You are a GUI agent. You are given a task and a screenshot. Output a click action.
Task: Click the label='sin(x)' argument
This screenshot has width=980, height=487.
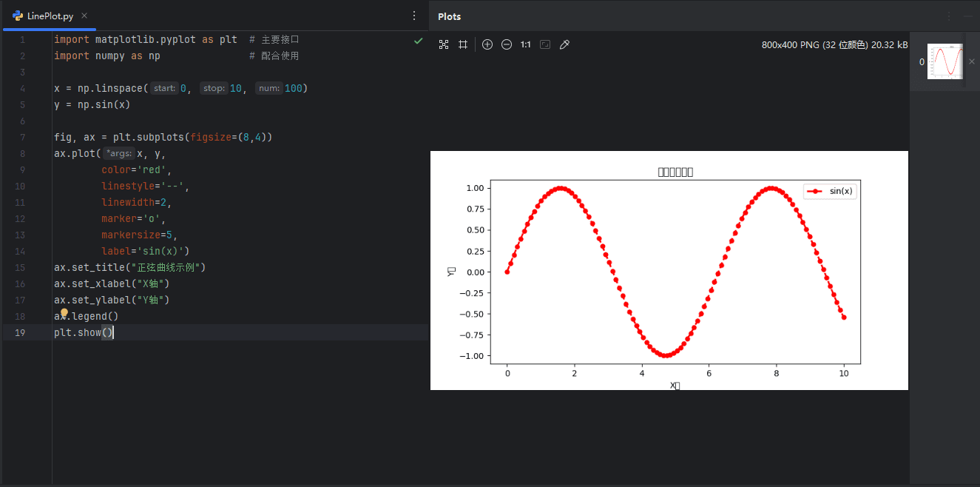click(146, 251)
